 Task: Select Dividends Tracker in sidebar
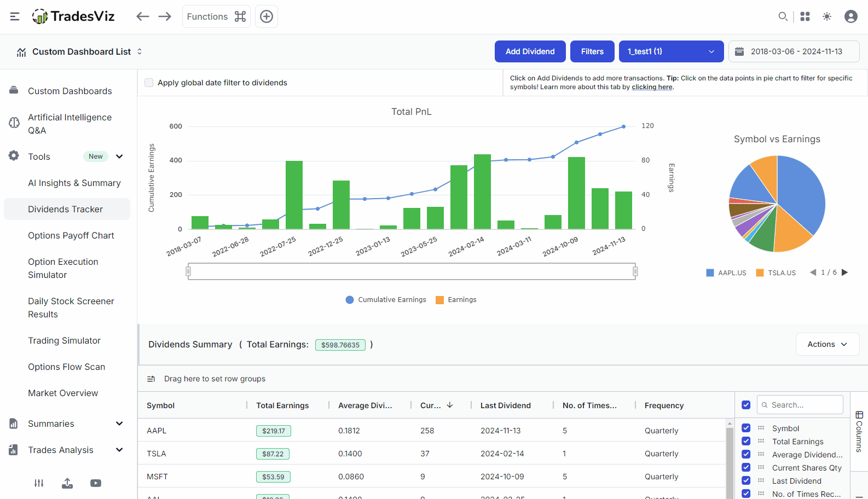click(x=67, y=209)
